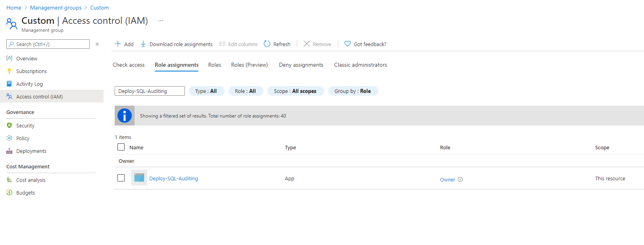
Task: Click the Activity Log icon
Action: coord(10,84)
